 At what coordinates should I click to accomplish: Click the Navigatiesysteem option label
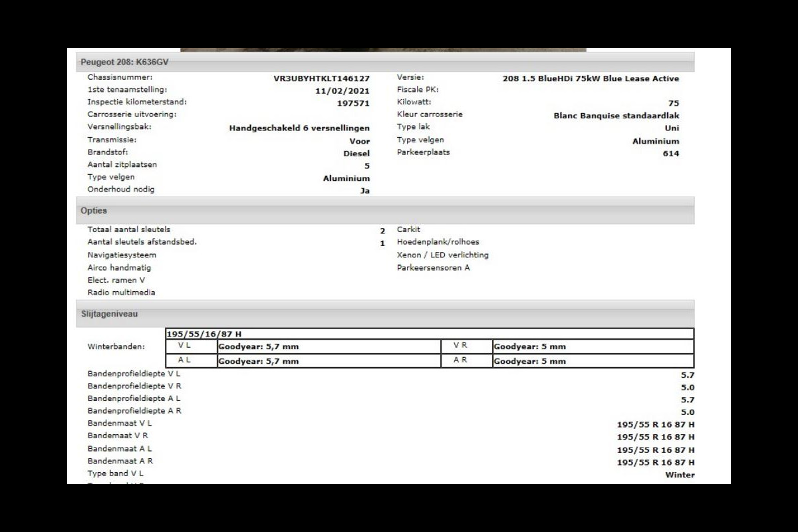[x=122, y=255]
